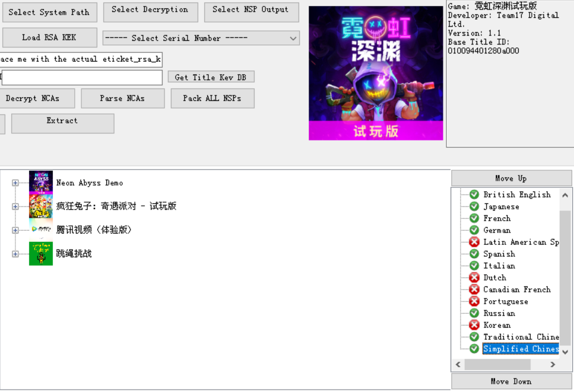Click the empty field beside Get Title Key DB
This screenshot has height=392, width=574.
[x=82, y=78]
